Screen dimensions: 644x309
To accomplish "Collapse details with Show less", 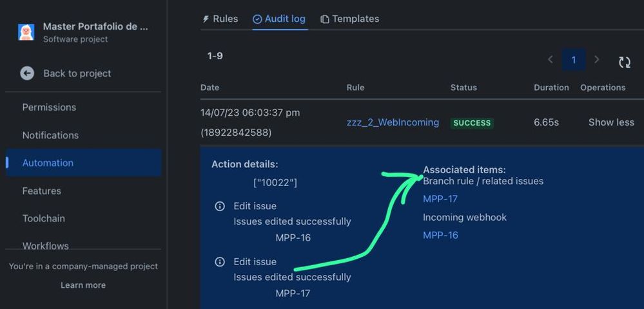I will point(611,122).
